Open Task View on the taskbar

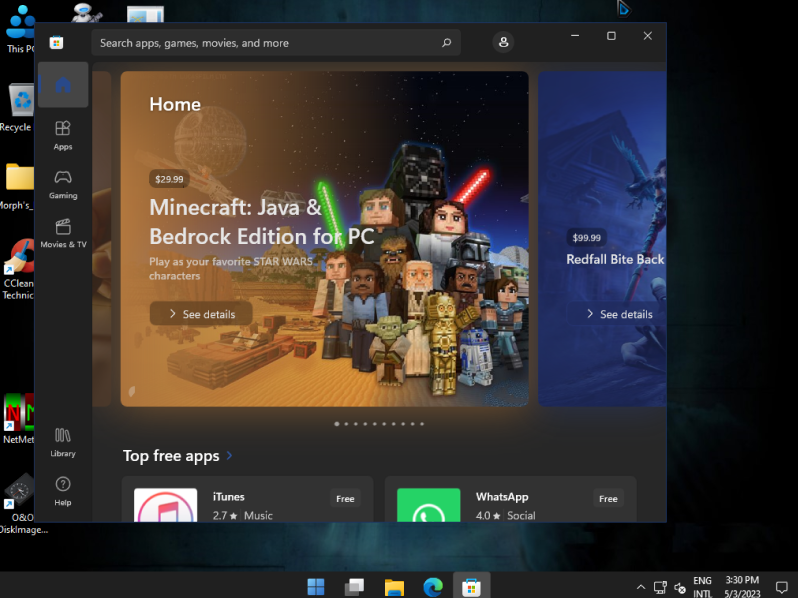pyautogui.click(x=355, y=586)
